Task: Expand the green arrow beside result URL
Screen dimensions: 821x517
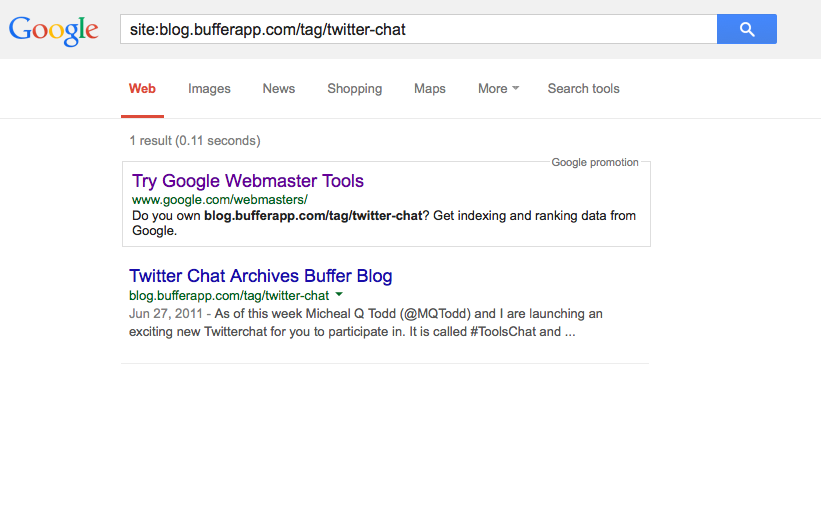Action: click(x=339, y=294)
